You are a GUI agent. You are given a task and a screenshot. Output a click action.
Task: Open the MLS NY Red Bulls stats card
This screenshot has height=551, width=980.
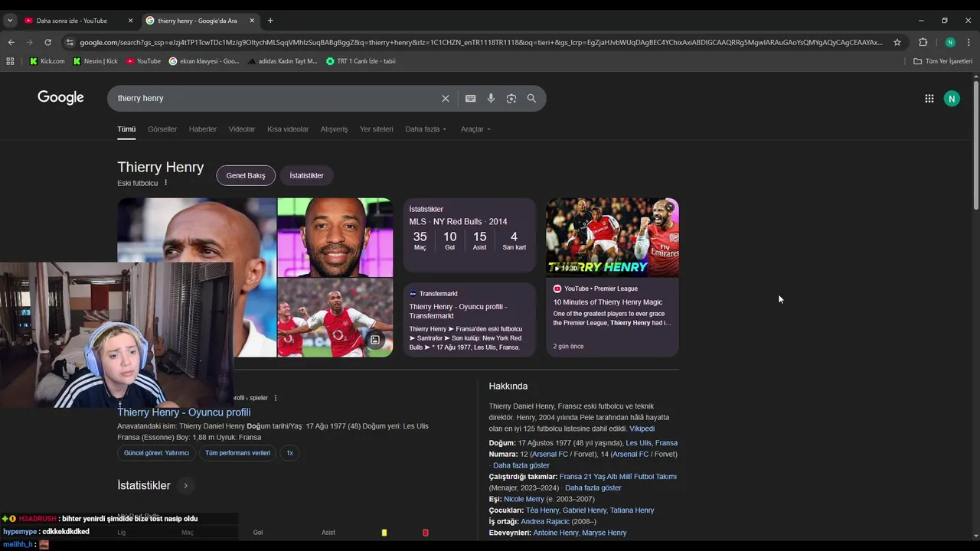tap(469, 234)
